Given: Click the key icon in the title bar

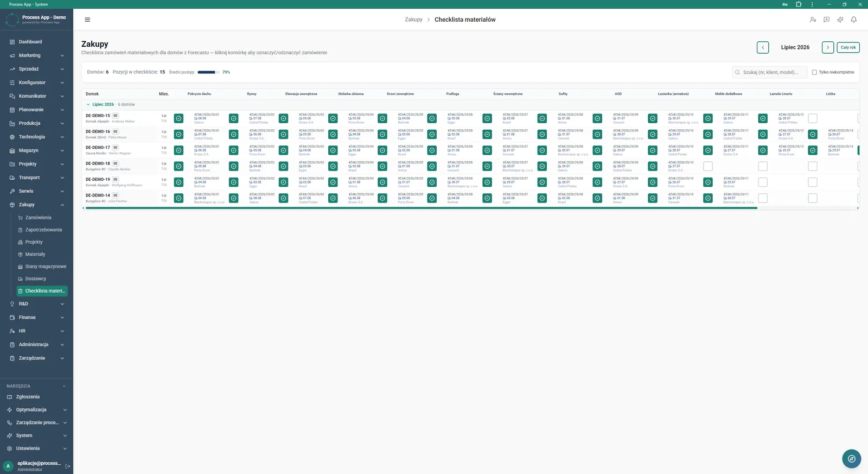Looking at the screenshot, I should tap(784, 4).
